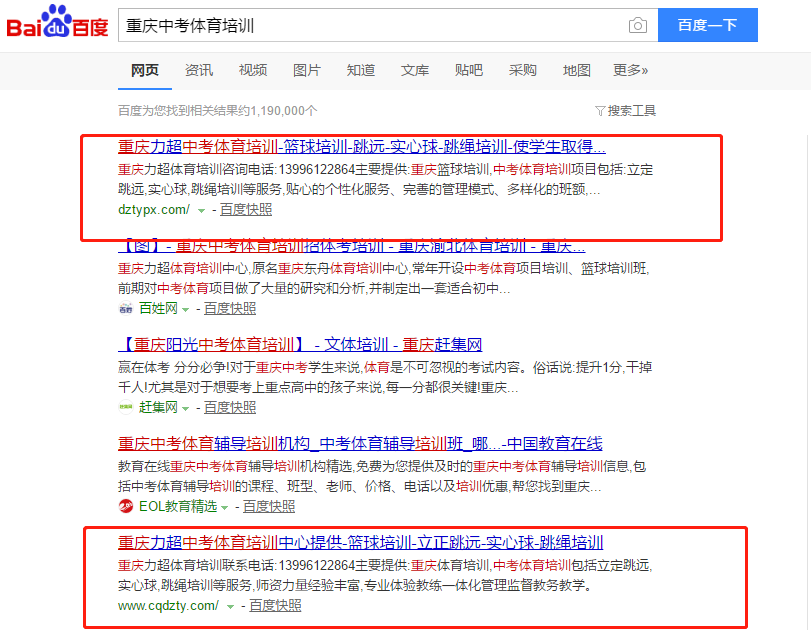Viewport: 811px width, 630px height.
Task: Click the Baidu logo
Action: (x=57, y=22)
